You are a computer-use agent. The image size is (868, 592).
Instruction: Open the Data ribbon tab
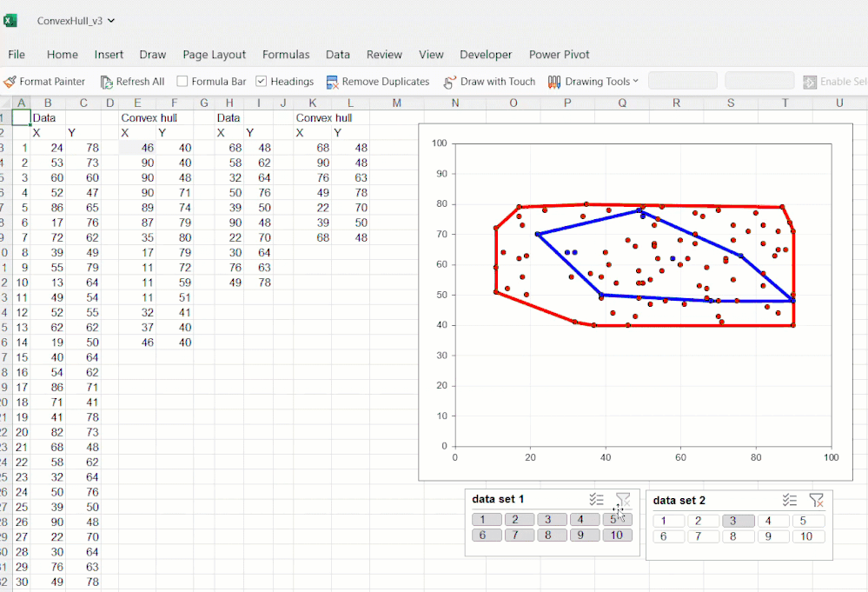coord(338,54)
